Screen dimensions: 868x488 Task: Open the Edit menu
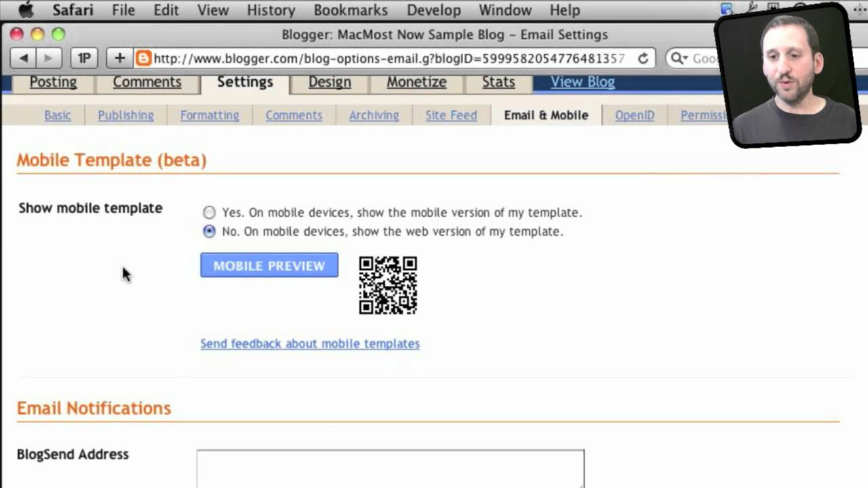point(165,10)
